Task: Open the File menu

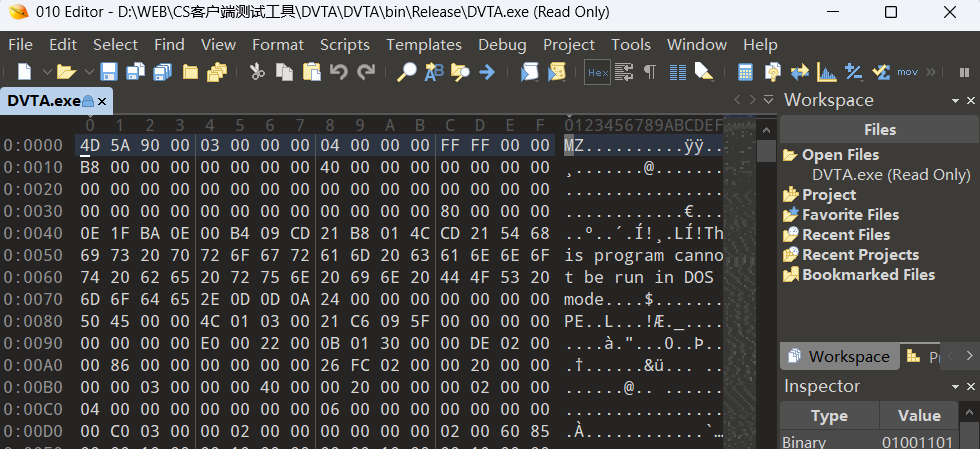Action: click(x=21, y=44)
